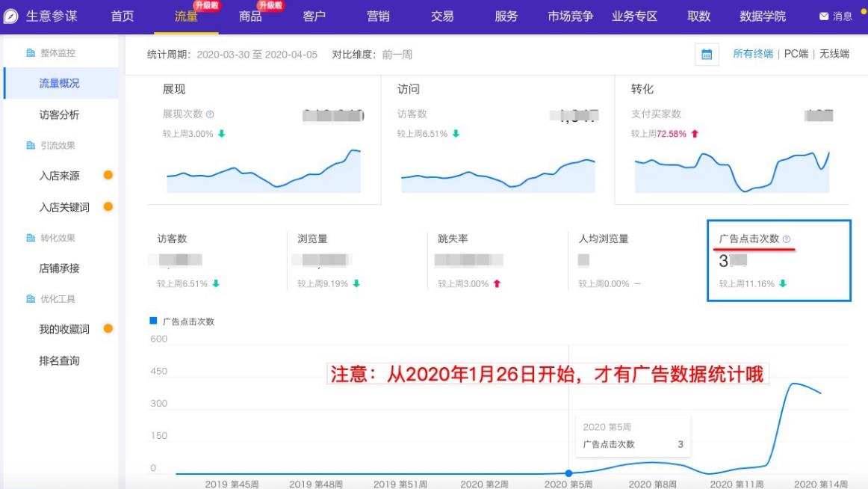Click the 生意参谋 logo icon
Viewport: 868px width, 489px height.
(9, 15)
